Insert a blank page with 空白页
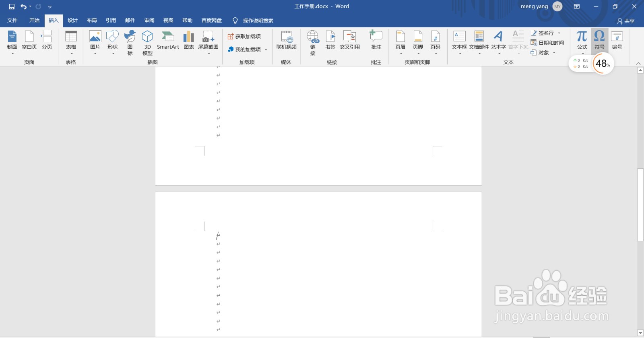Image resolution: width=644 pixels, height=338 pixels. tap(29, 40)
